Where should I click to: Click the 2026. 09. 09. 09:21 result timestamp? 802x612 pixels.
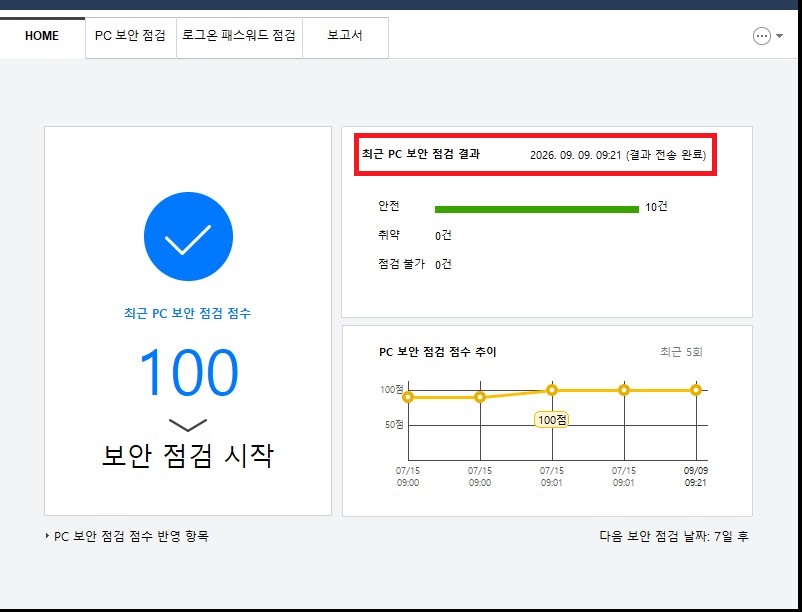point(575,155)
